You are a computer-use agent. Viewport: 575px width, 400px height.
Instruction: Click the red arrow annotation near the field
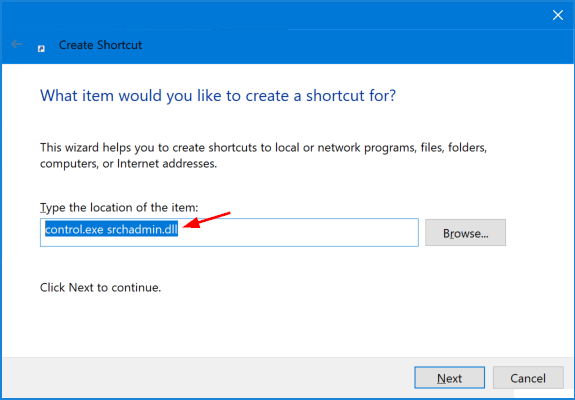206,220
